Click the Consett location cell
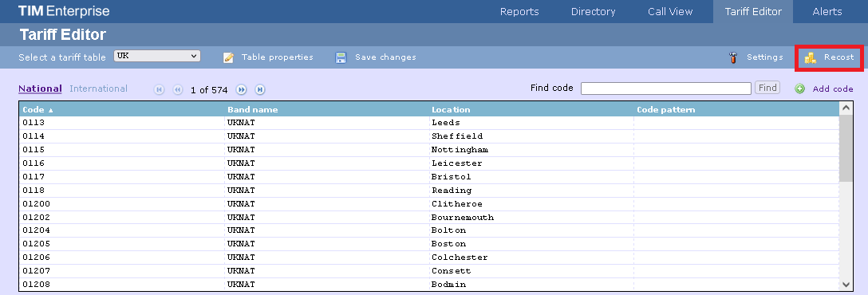The image size is (868, 295). click(x=531, y=271)
